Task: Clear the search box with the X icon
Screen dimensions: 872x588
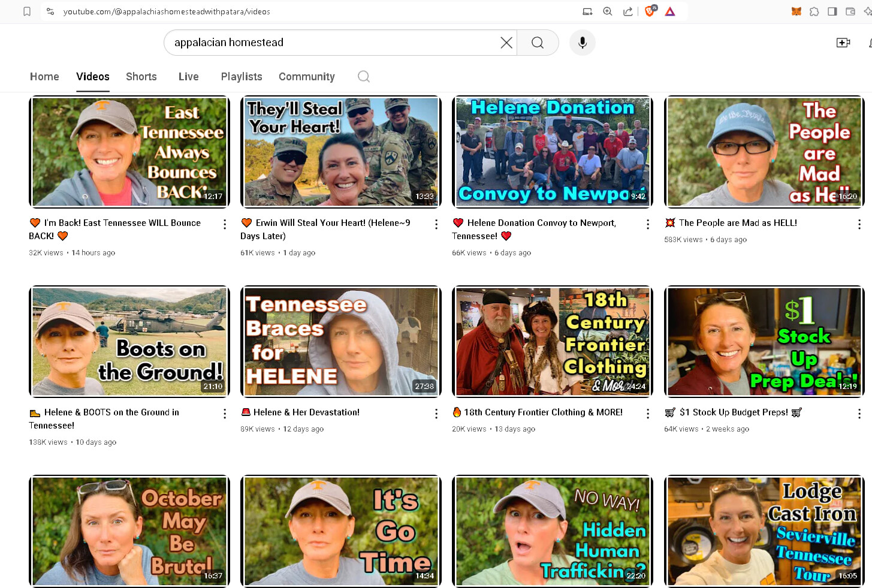Action: [506, 43]
